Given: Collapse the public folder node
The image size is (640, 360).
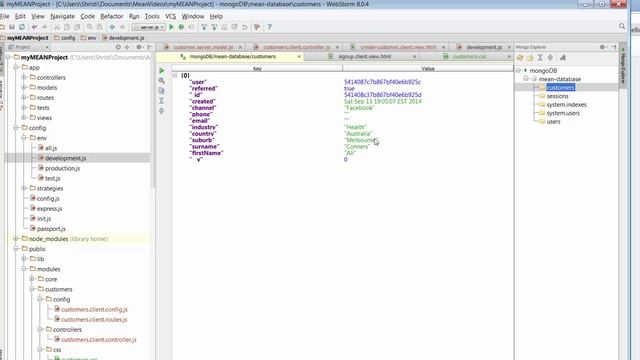Looking at the screenshot, I should [16, 249].
